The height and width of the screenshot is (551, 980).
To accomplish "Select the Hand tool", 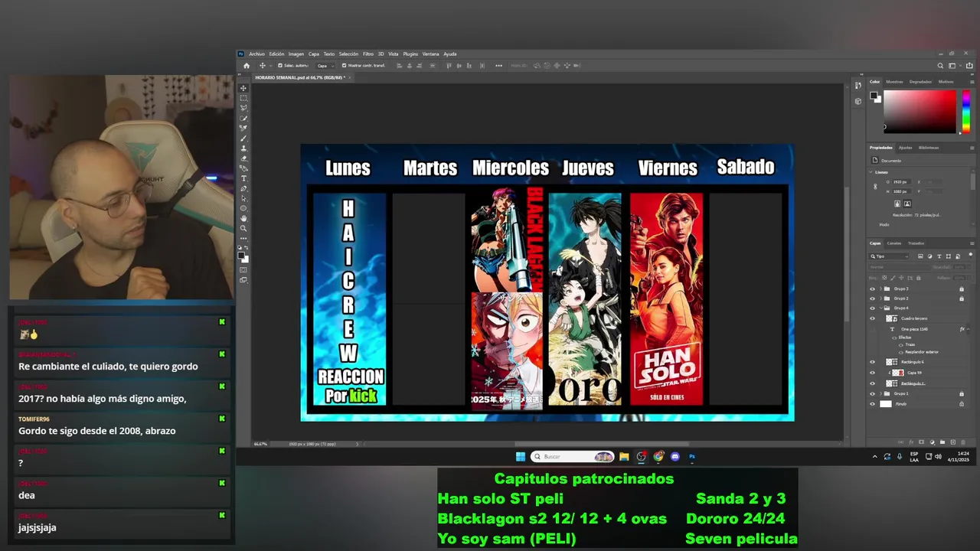I will pos(243,219).
